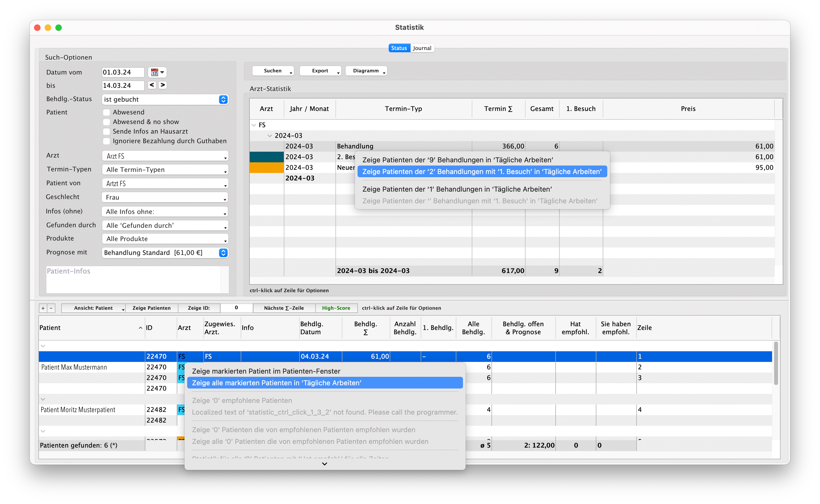Click the total row '2024-03 bis 2024-03'
Screen dimensions: 820x504
[x=512, y=271]
